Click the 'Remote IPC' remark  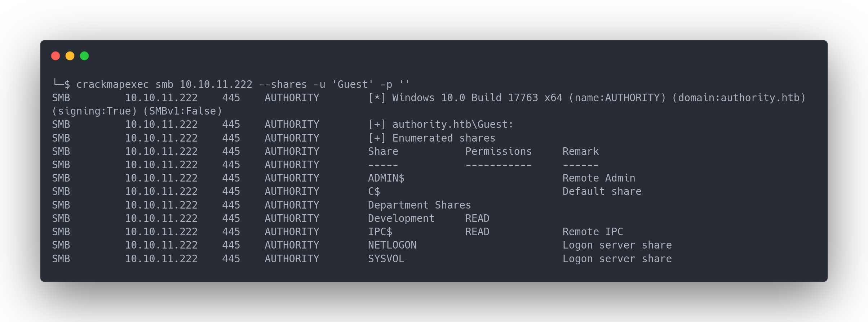[x=593, y=232]
